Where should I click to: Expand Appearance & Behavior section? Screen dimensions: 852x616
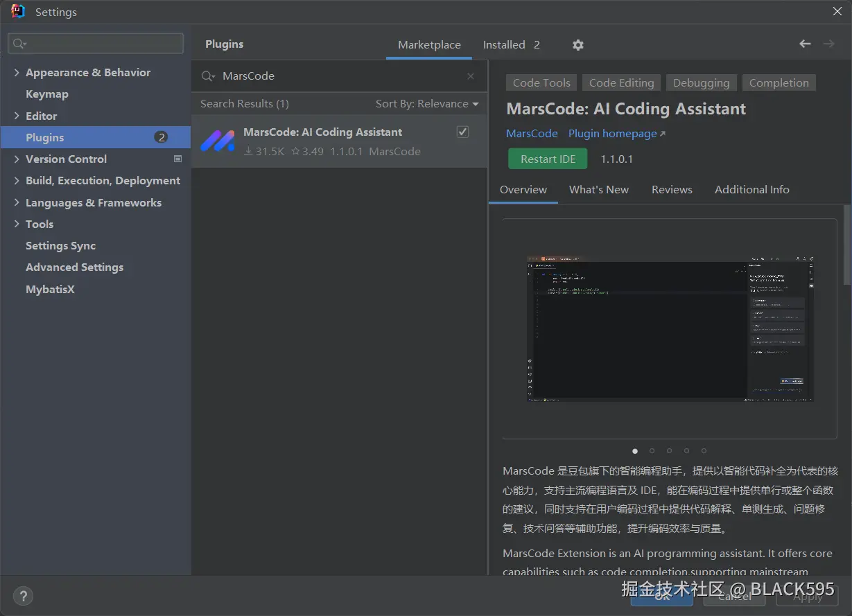pos(17,73)
